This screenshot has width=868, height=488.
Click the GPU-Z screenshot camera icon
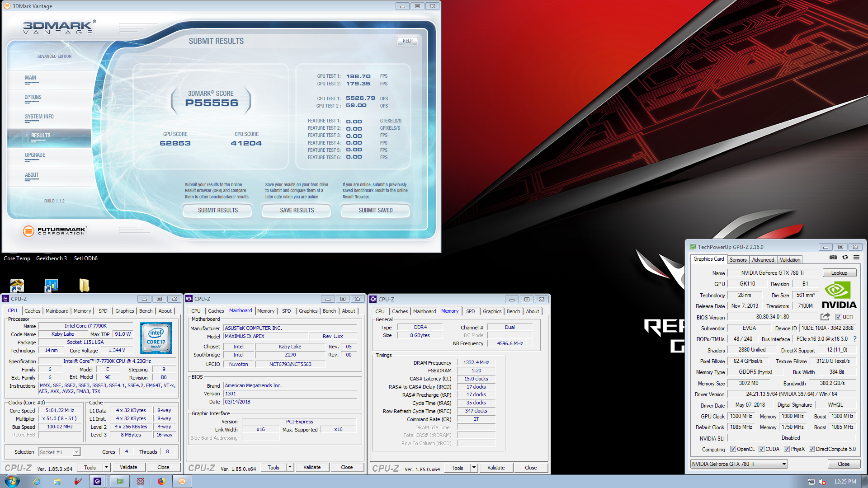pos(833,258)
